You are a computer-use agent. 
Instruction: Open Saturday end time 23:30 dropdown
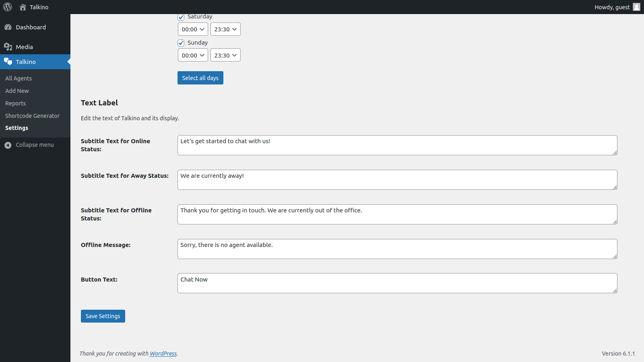225,29
